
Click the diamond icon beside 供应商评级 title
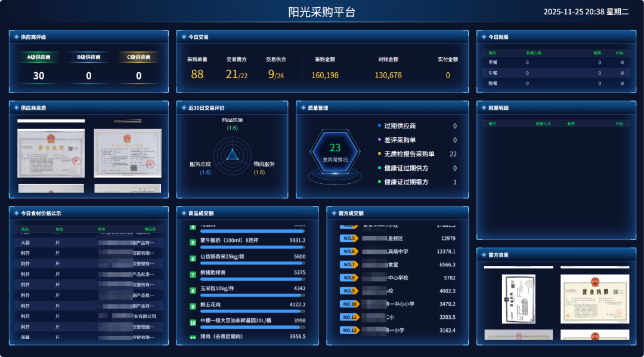coord(17,37)
